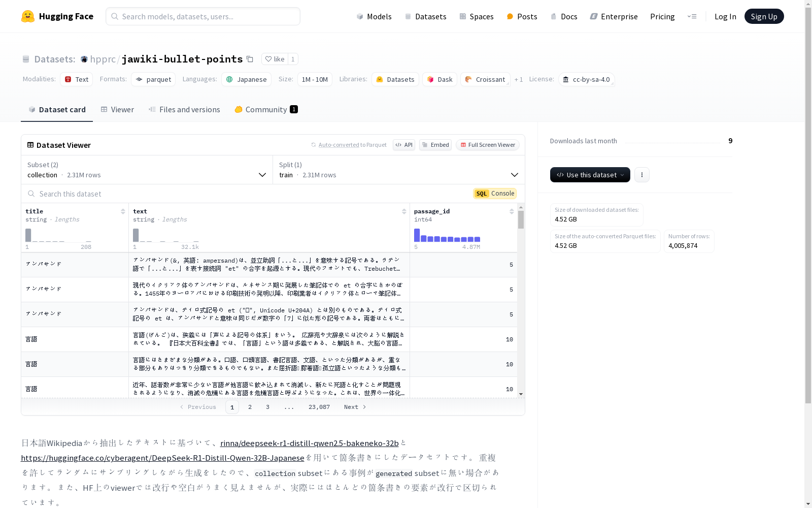Open Enterprise in the top nav
The height and width of the screenshot is (508, 812).
[614, 16]
